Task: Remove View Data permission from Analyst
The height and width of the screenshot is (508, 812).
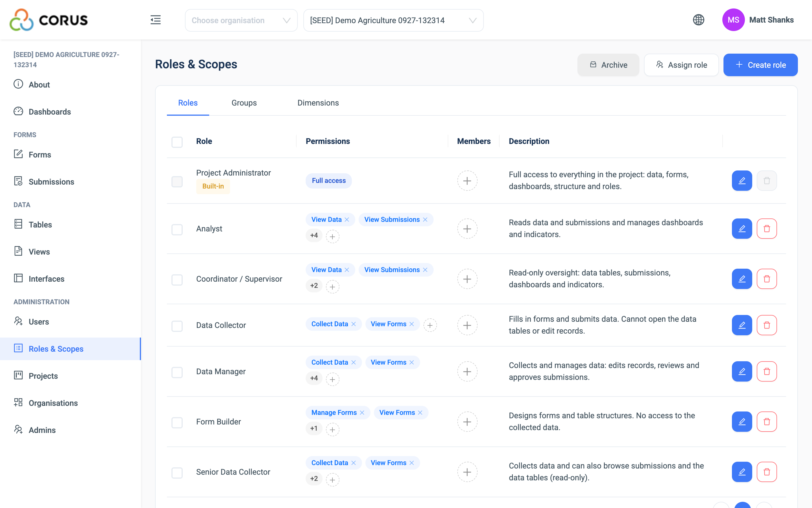Action: point(347,220)
